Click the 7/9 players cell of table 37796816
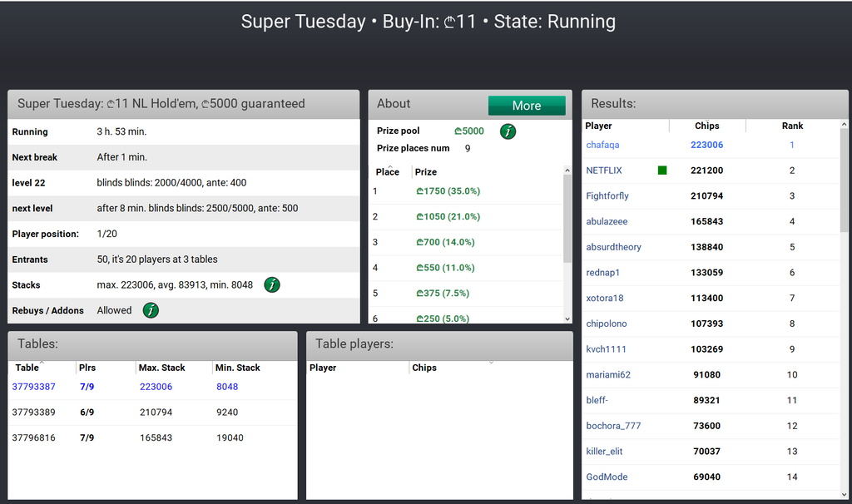Screen dimensions: 852x504 [87, 437]
